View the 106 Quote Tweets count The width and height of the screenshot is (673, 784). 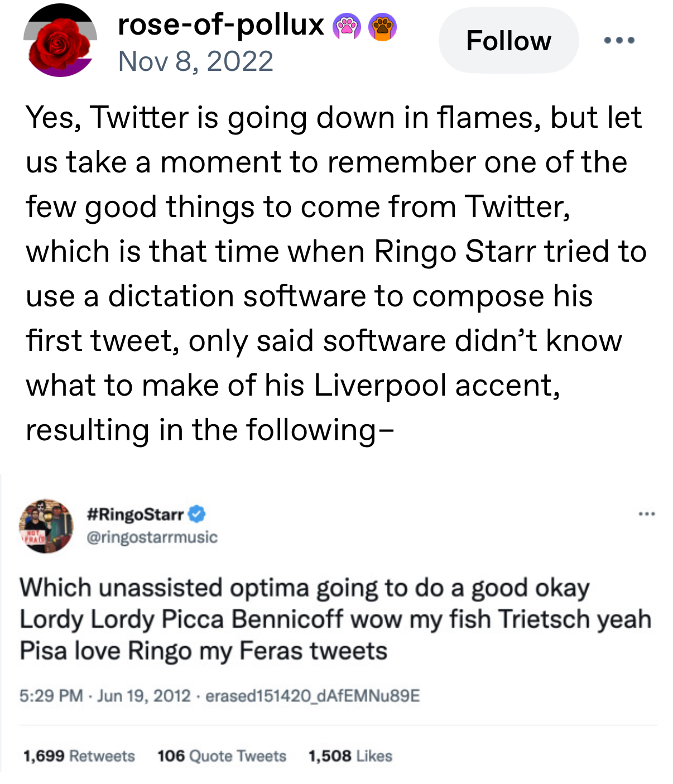[222, 756]
